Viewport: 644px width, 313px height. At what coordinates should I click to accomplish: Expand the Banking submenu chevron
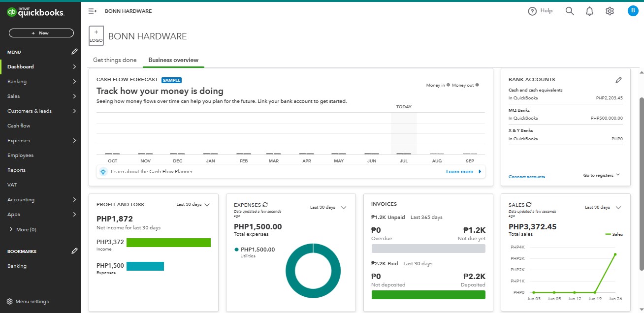(74, 82)
